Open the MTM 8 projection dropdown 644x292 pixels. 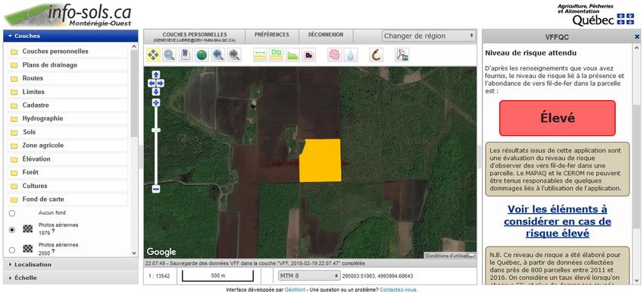[309, 275]
